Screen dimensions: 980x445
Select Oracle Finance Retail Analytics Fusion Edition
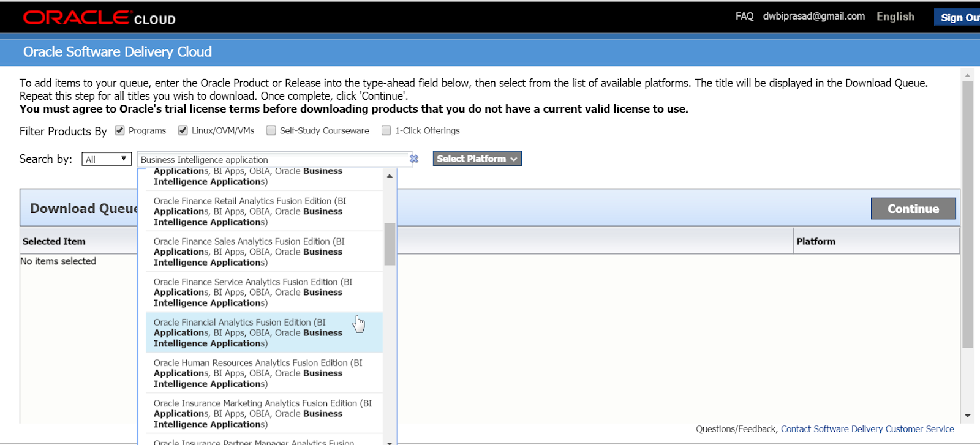click(x=264, y=211)
